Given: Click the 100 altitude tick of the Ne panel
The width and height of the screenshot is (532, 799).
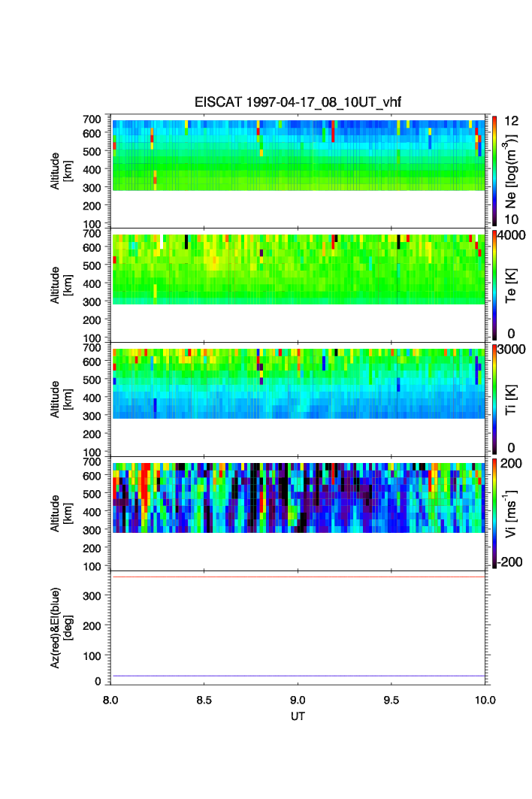Looking at the screenshot, I should (92, 224).
